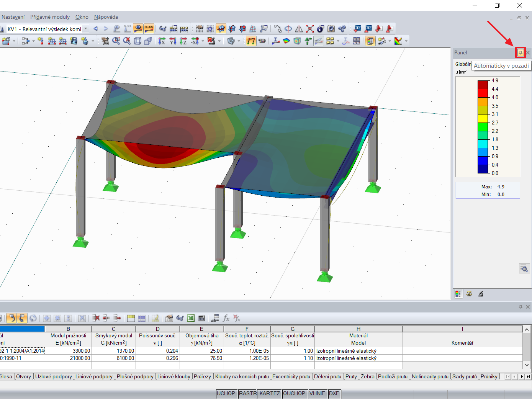
Task: Open the Nápověda menu
Action: tap(106, 17)
